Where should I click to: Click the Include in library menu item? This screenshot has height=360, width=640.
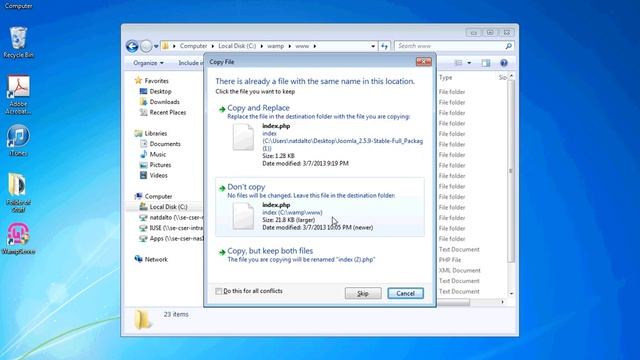(191, 63)
